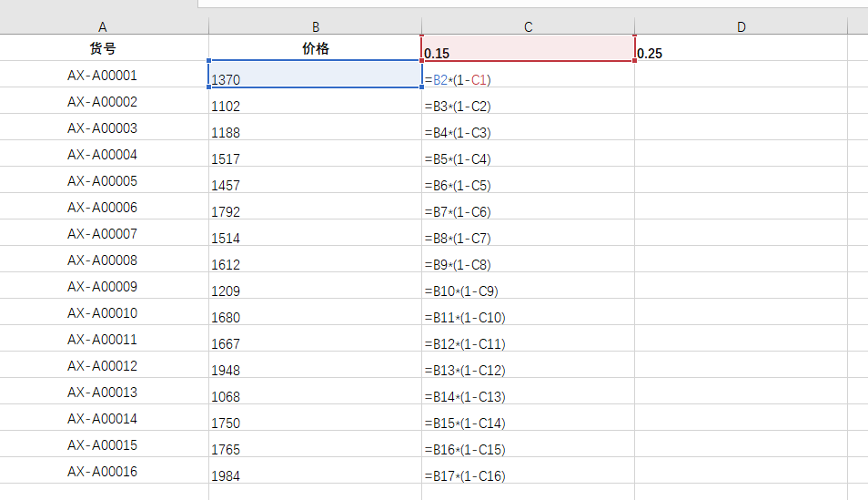Click cell AX-A00014
868x500 pixels.
[103, 419]
